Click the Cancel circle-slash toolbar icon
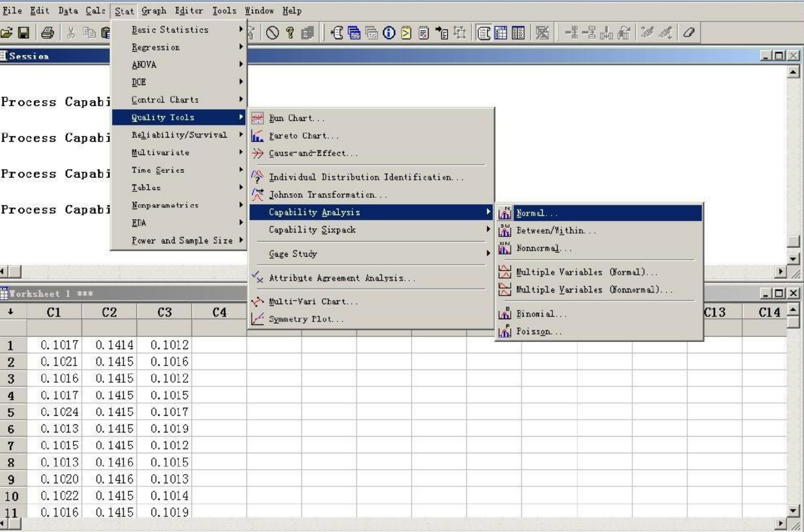804x532 pixels. click(x=272, y=33)
